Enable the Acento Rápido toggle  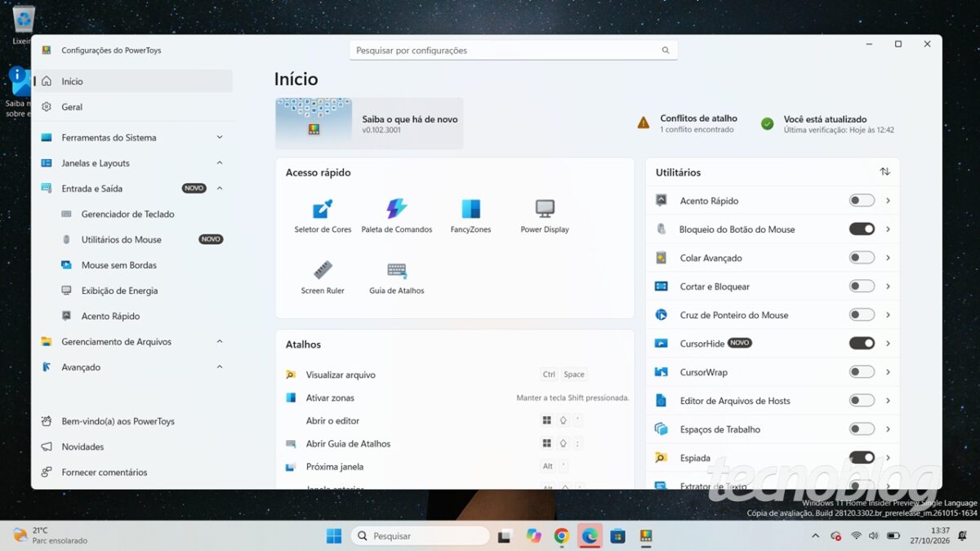pos(862,201)
